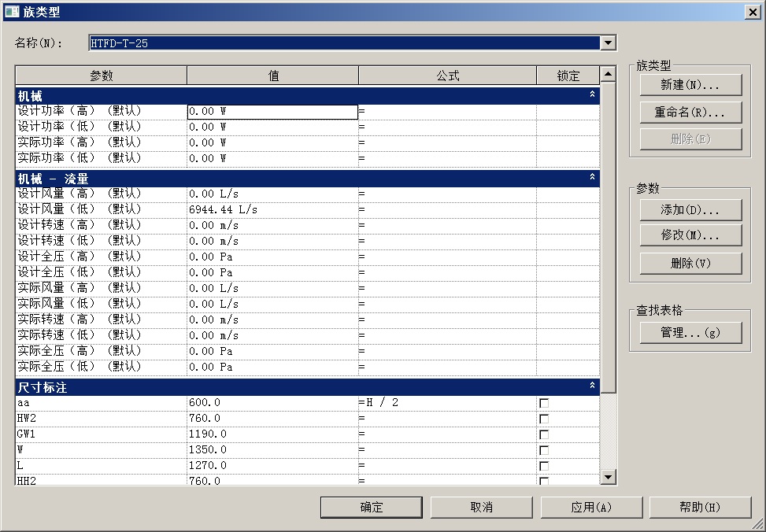Enable the lock checkbox for HW2
Screen dimensions: 766x532
(x=544, y=419)
